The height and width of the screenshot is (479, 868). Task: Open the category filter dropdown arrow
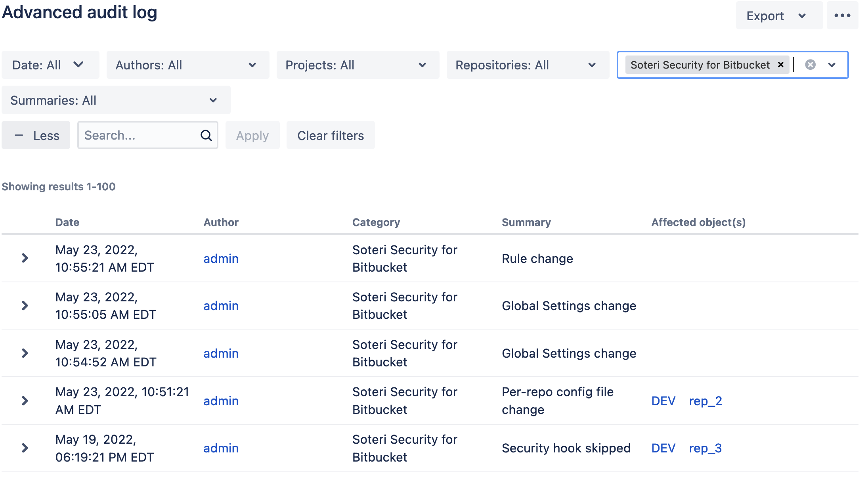pos(832,65)
